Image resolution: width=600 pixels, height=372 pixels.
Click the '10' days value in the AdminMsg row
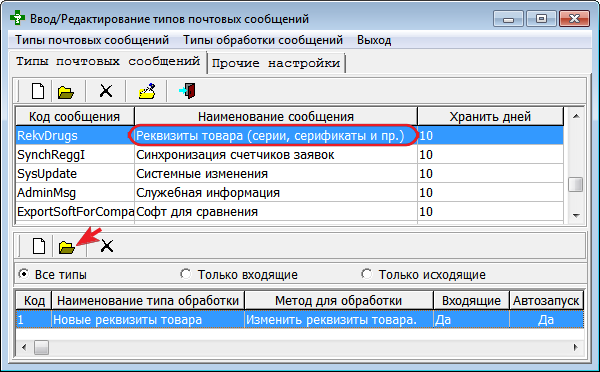(x=490, y=193)
